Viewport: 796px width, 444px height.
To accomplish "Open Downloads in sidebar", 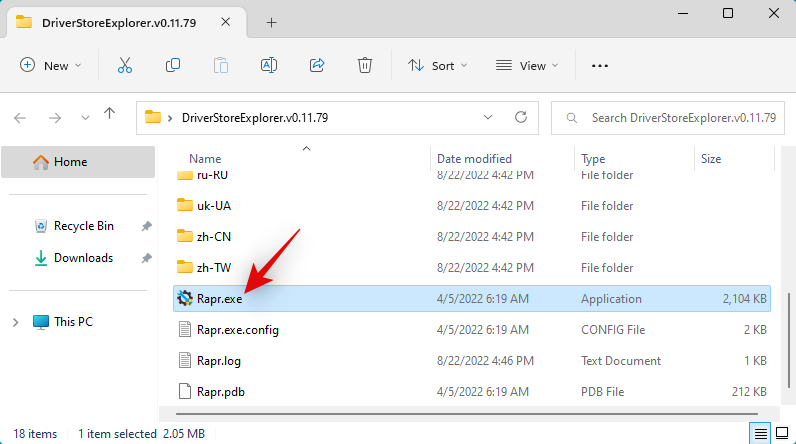I will [x=83, y=258].
